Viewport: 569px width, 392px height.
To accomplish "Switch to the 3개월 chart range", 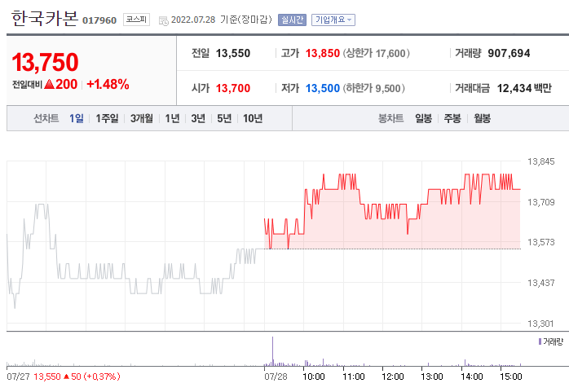I will pos(142,118).
